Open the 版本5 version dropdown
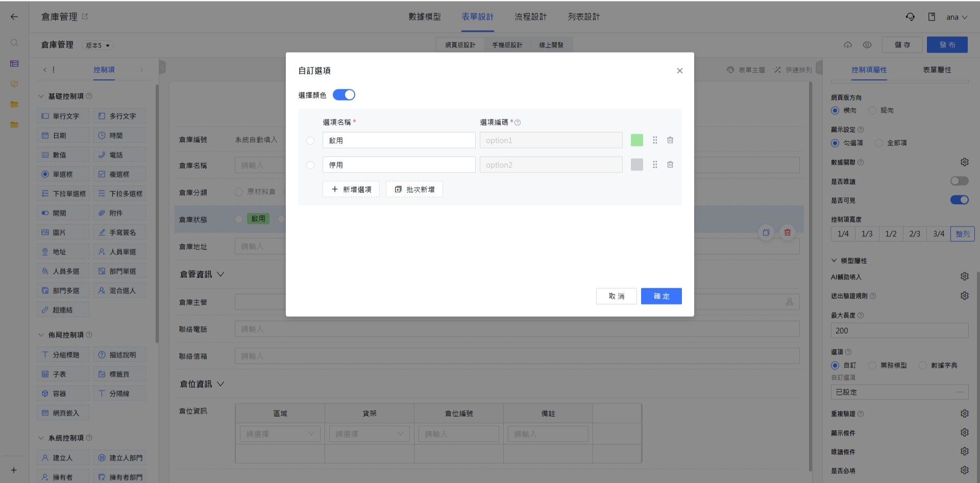The width and height of the screenshot is (980, 483). tap(97, 45)
